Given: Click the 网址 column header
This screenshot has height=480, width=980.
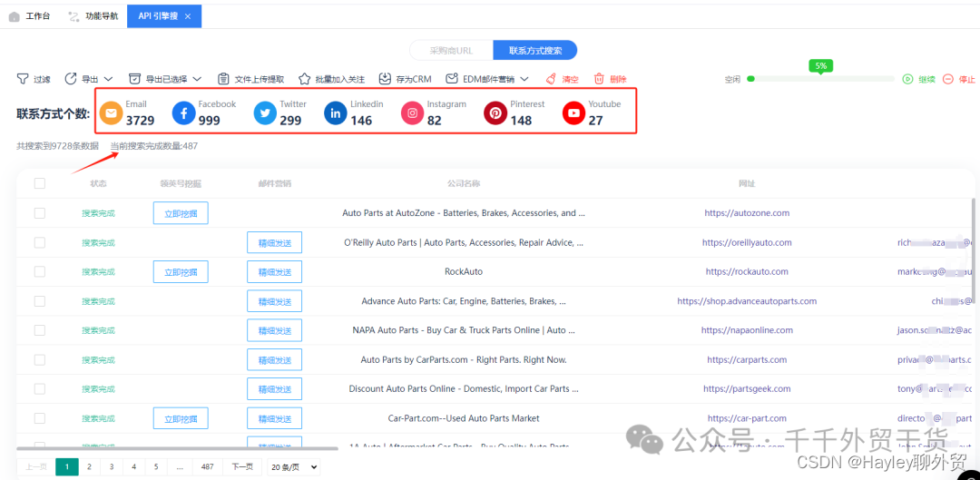Looking at the screenshot, I should coord(747,183).
